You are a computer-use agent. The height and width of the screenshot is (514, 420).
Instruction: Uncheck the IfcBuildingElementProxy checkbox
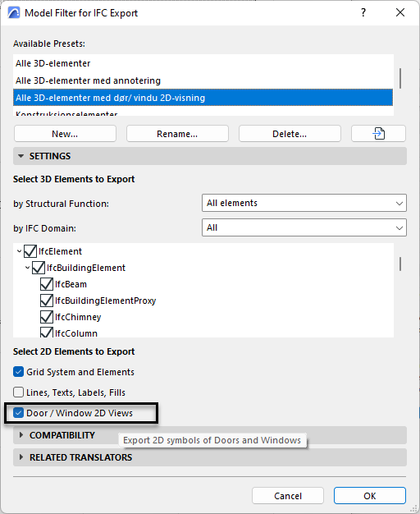[x=47, y=301]
